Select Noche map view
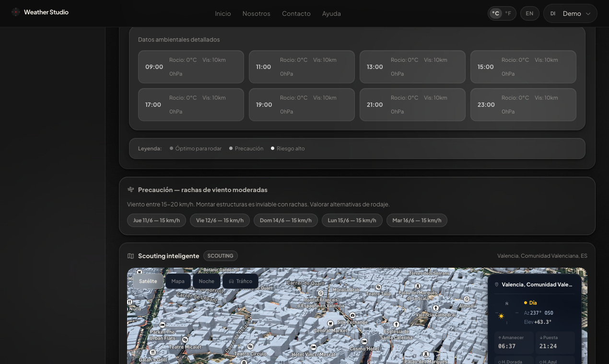609x364 pixels. coord(207,281)
